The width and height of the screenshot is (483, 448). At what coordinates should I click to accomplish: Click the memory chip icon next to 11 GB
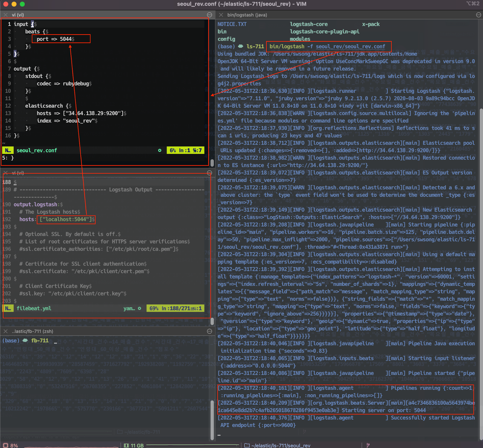(126, 445)
